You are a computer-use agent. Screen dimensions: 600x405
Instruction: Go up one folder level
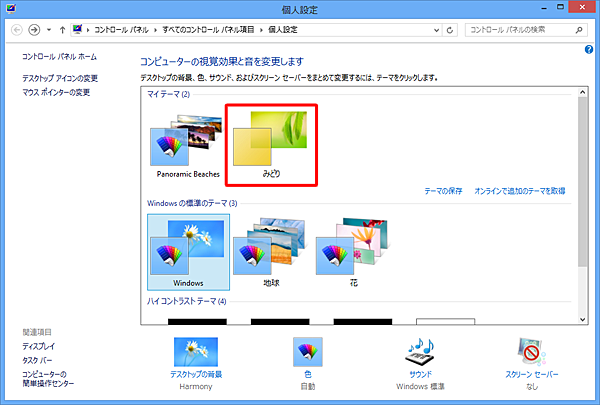(62, 30)
